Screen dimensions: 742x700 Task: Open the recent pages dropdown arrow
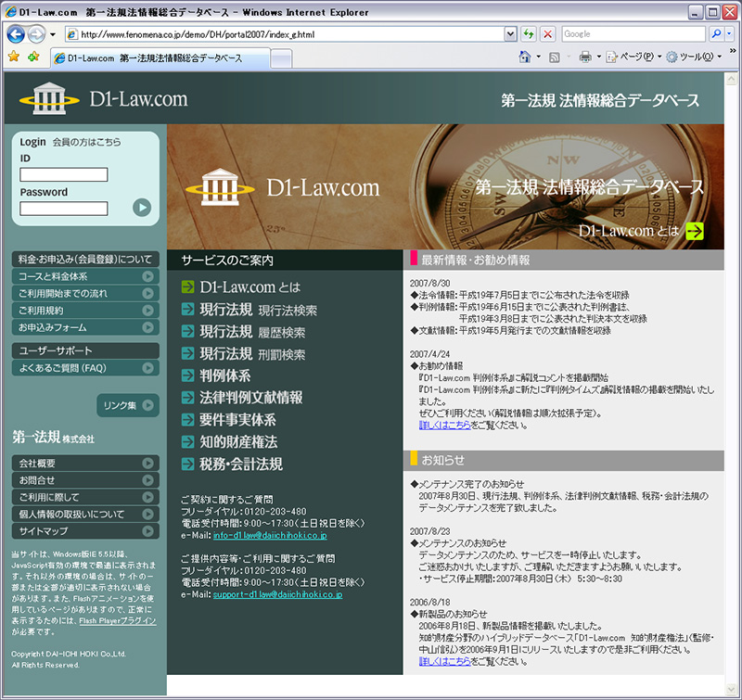point(53,34)
